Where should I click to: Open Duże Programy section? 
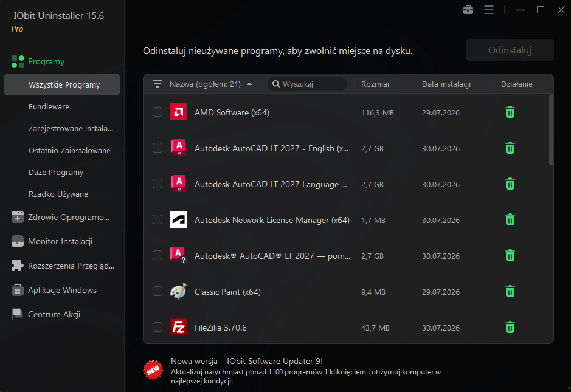click(56, 172)
